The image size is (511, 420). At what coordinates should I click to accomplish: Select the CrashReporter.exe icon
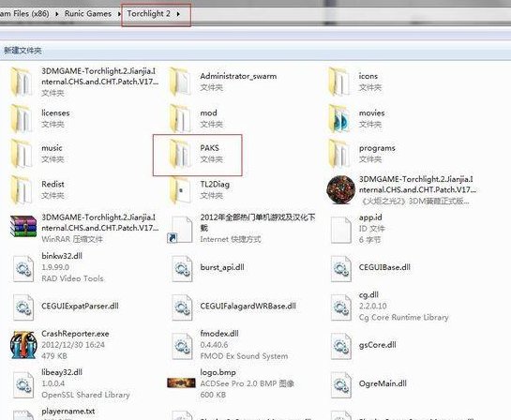pos(23,345)
